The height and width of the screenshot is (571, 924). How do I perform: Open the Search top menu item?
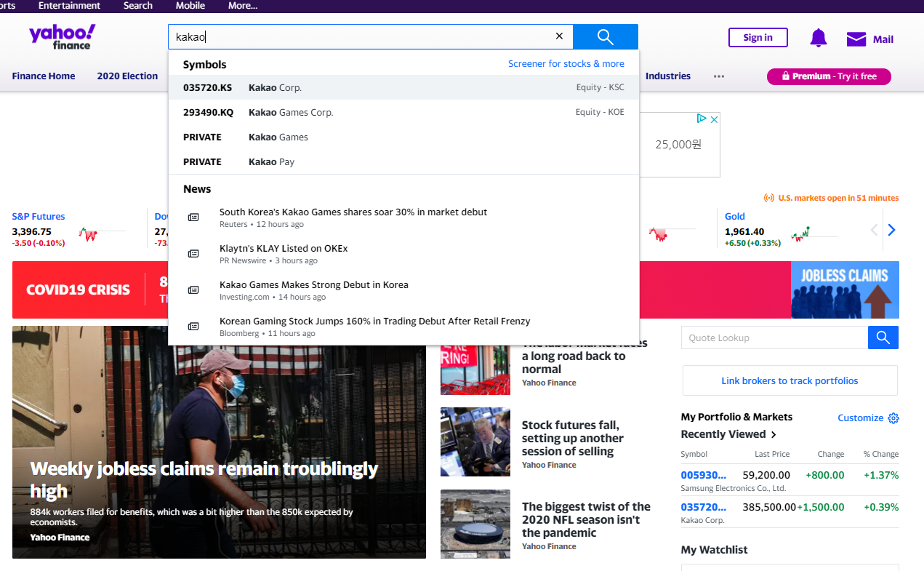coord(138,5)
